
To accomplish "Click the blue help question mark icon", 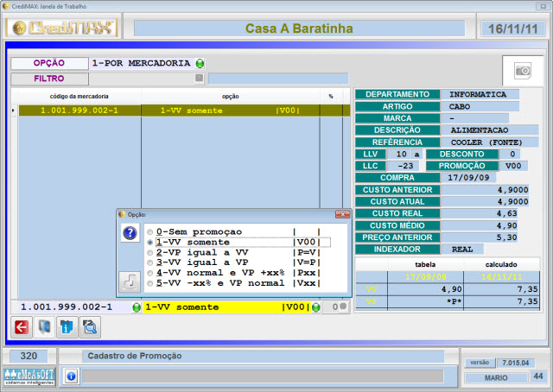I will click(130, 233).
